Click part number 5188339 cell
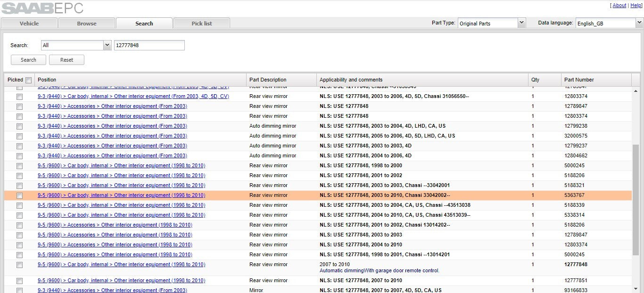Screen dimensions: 644x293 pos(575,205)
